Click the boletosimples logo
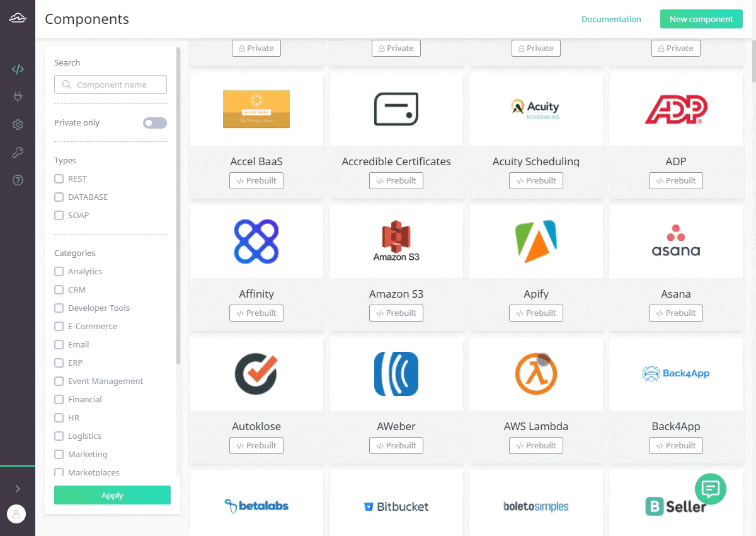The height and width of the screenshot is (536, 756). pos(536,506)
